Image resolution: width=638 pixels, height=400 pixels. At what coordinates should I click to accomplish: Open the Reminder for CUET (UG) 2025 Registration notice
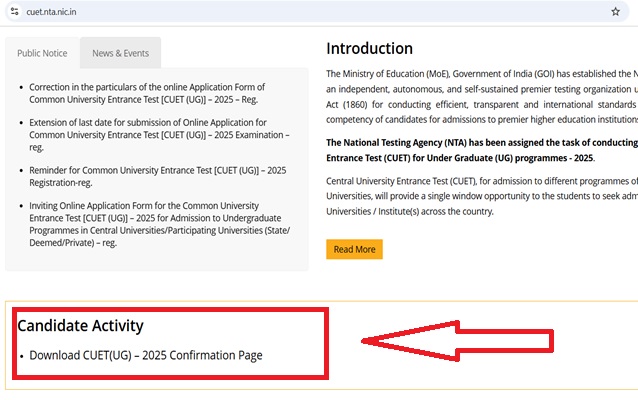pyautogui.click(x=157, y=176)
